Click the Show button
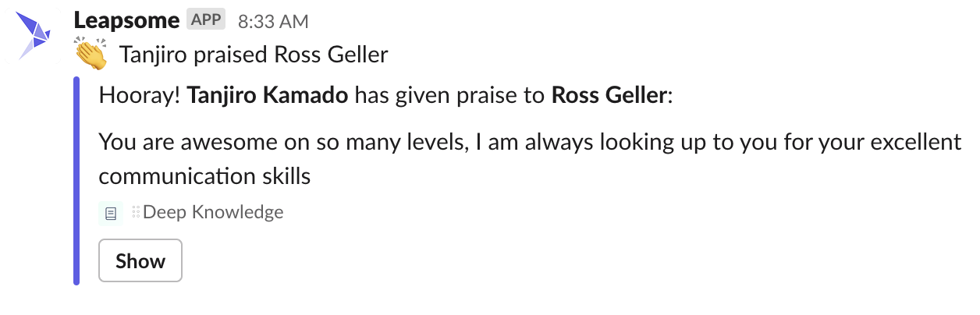 140,260
